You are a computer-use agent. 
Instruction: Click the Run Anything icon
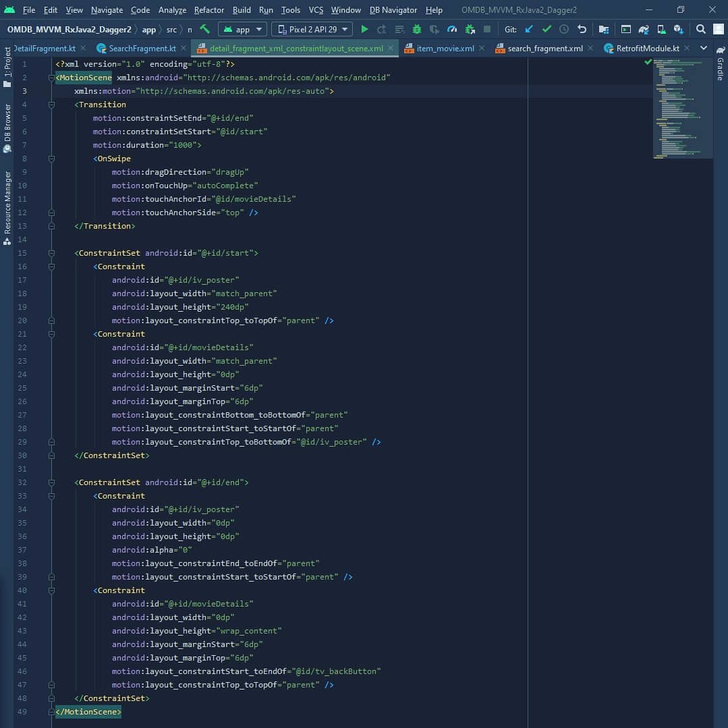pyautogui.click(x=626, y=29)
